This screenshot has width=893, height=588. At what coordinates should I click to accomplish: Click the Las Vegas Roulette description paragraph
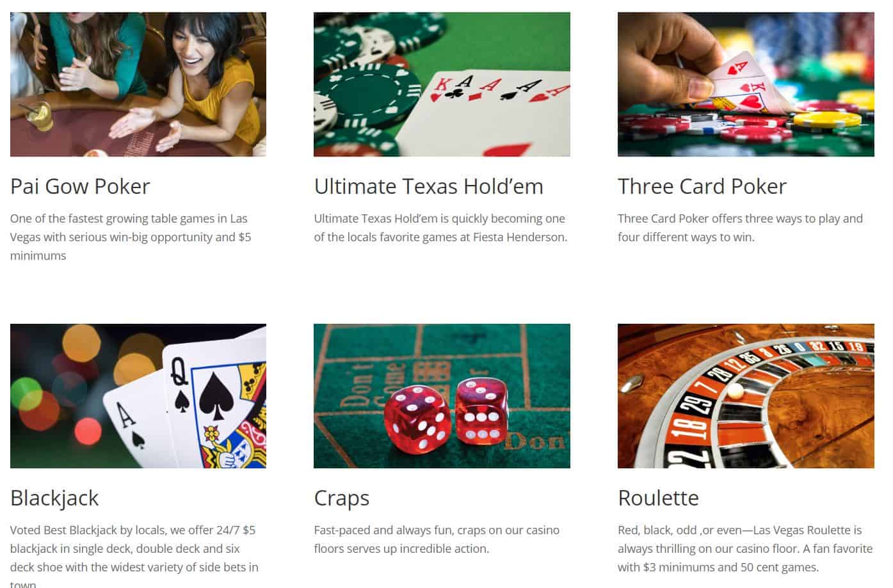pyautogui.click(x=745, y=548)
